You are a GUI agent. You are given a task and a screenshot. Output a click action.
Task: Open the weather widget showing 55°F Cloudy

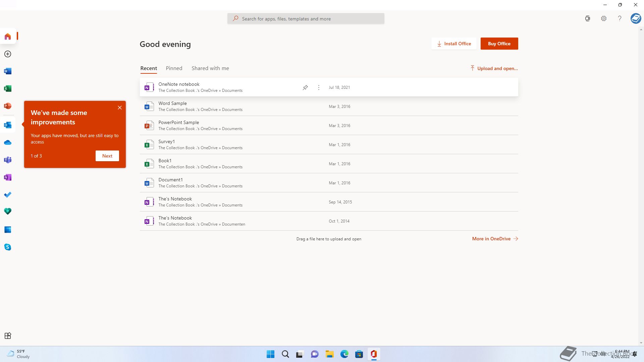[x=18, y=354]
